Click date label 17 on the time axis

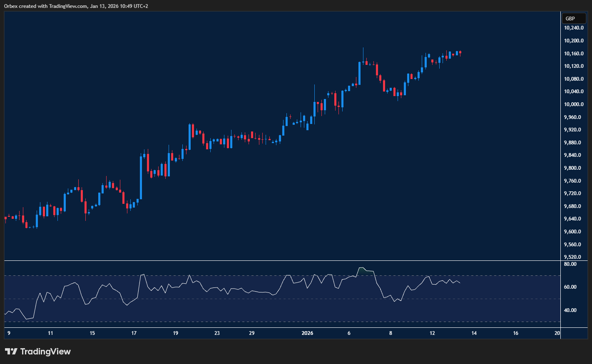click(134, 333)
